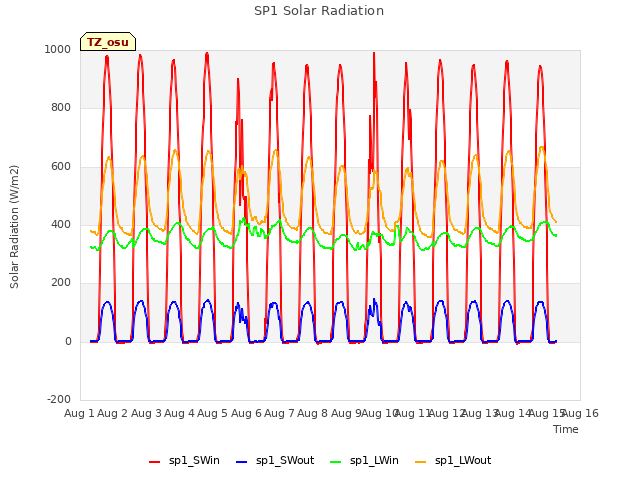The height and width of the screenshot is (480, 640).
Task: Click the 800 y-axis tick label
Action: [61, 107]
